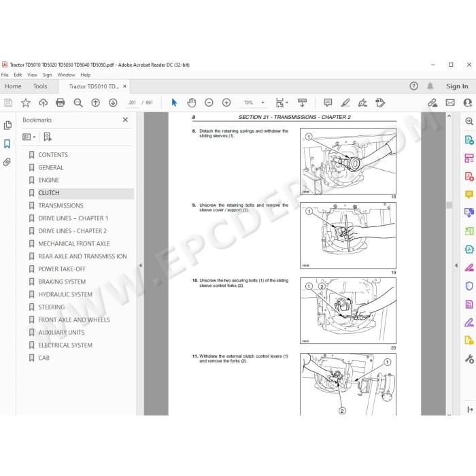This screenshot has height=476, width=476.
Task: Open the TRANSMISSIONS bookmark
Action: [x=61, y=205]
